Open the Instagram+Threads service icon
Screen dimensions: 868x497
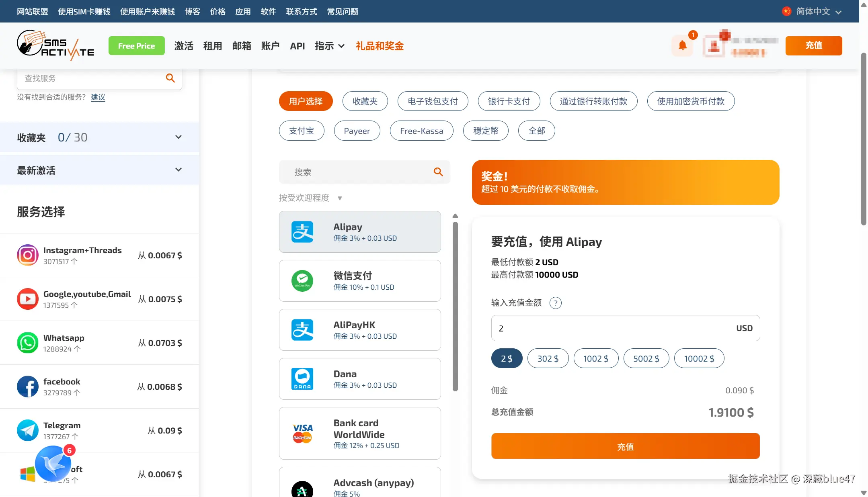pos(27,255)
